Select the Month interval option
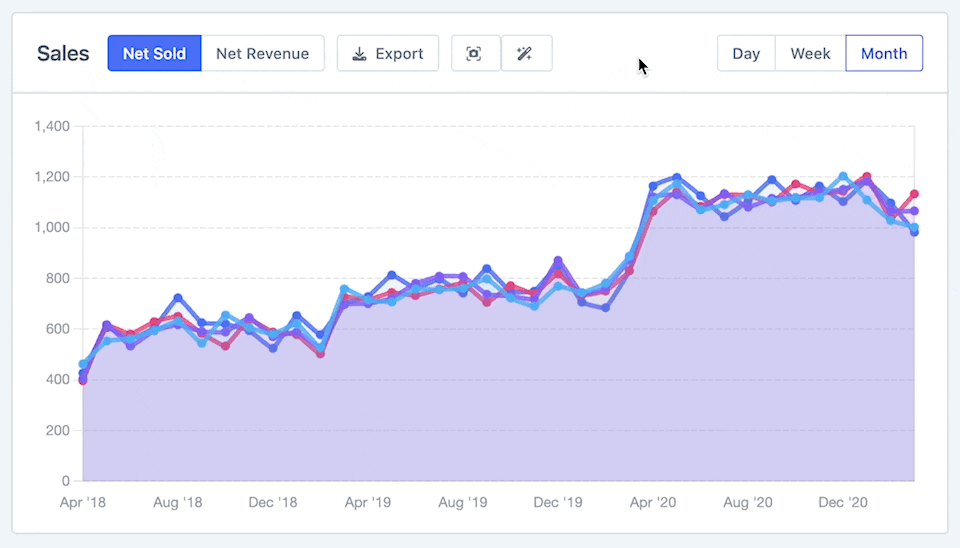Image resolution: width=960 pixels, height=548 pixels. click(x=884, y=54)
